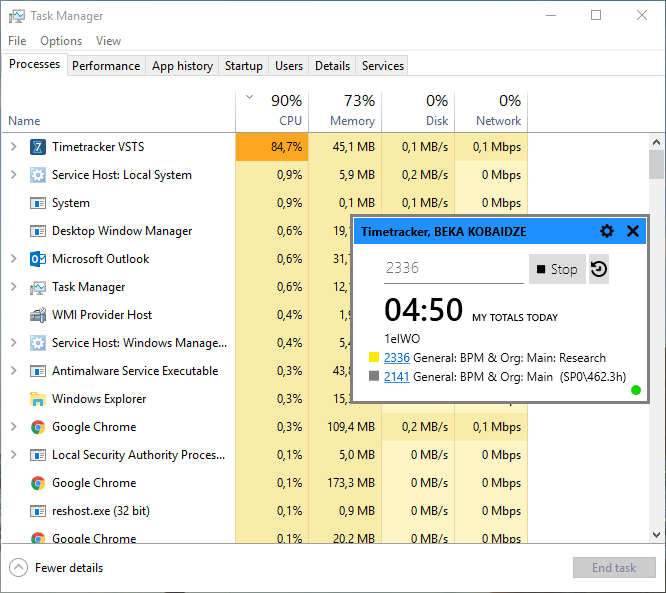Close the Timetracker popup with X
The width and height of the screenshot is (666, 593).
tap(633, 232)
